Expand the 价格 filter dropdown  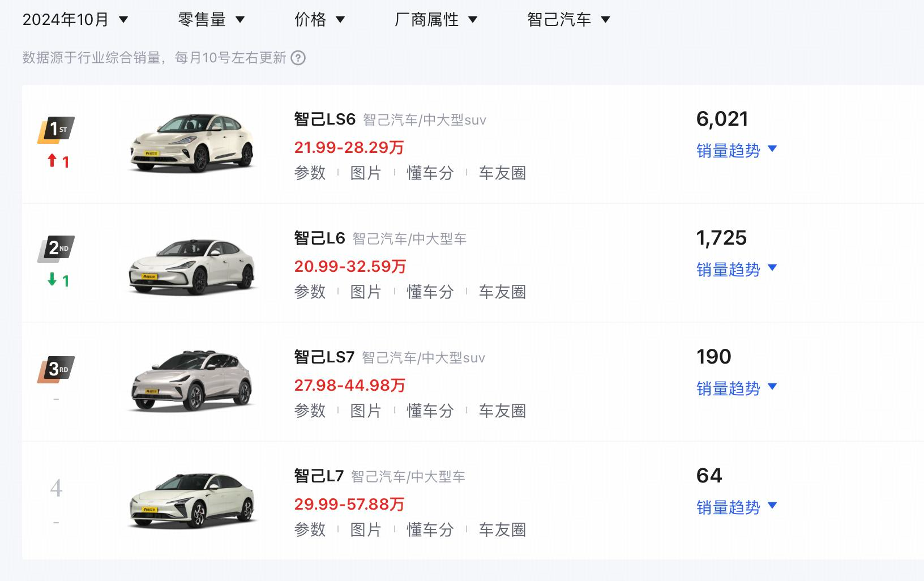[319, 20]
